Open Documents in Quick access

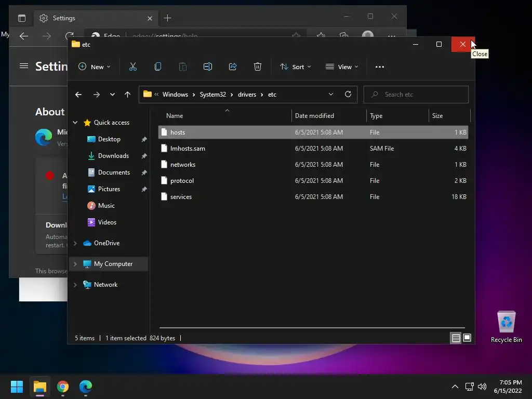[114, 172]
